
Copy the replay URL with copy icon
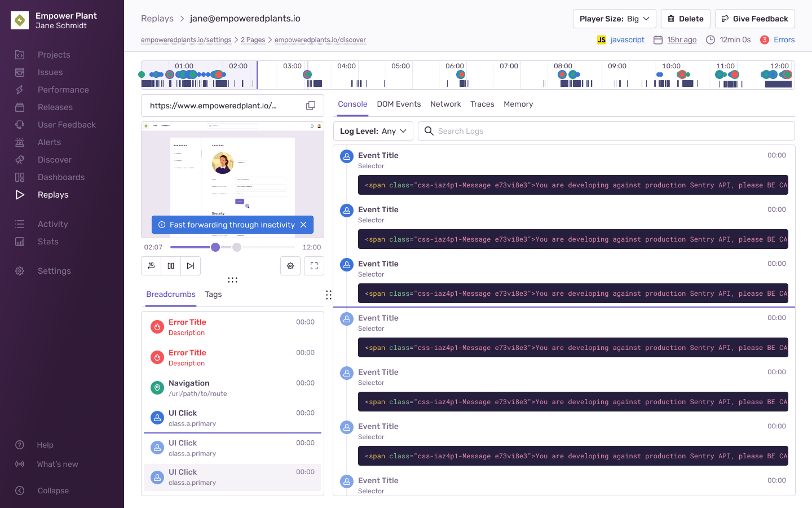[x=311, y=106]
